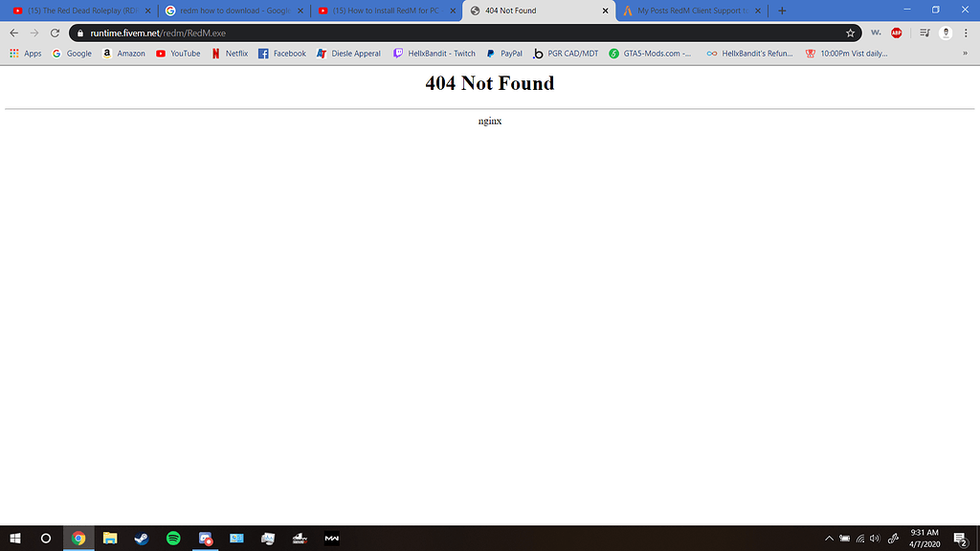Reload the current page
The height and width of the screenshot is (551, 980).
(55, 32)
